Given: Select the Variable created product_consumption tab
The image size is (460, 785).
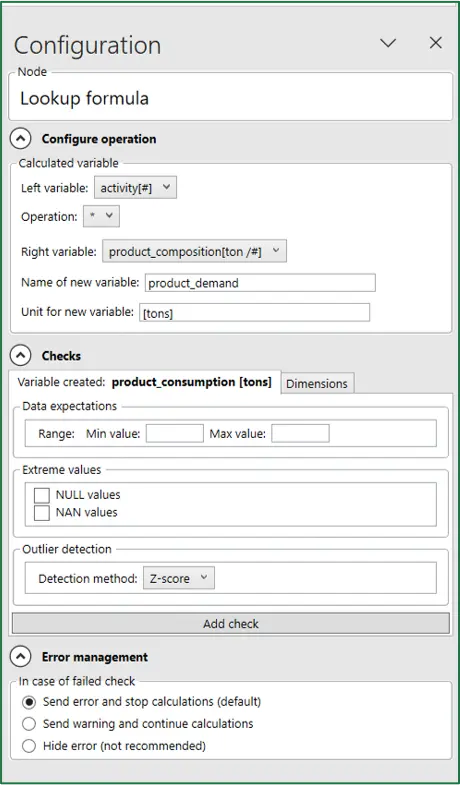Looking at the screenshot, I should click(x=145, y=382).
